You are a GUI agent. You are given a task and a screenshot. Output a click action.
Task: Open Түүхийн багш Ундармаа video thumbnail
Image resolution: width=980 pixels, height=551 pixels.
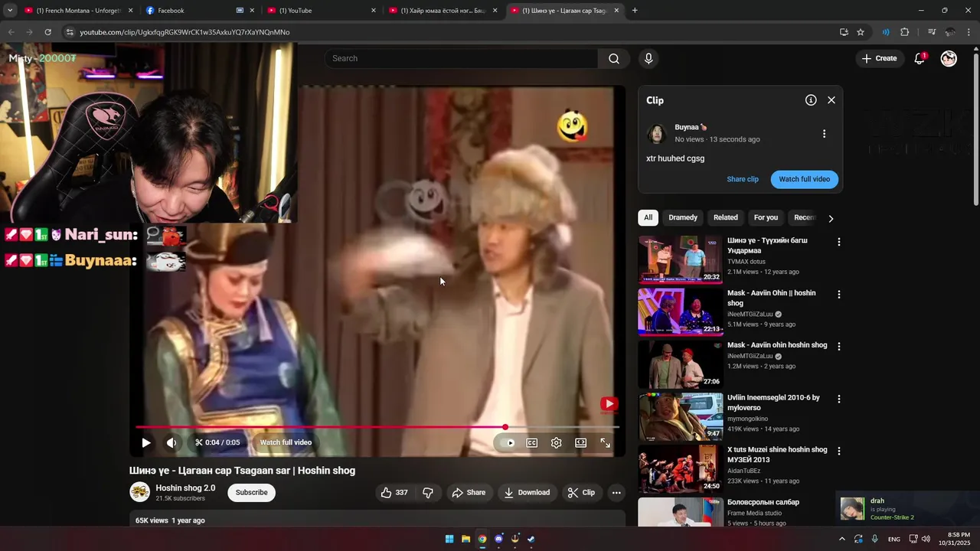681,259
